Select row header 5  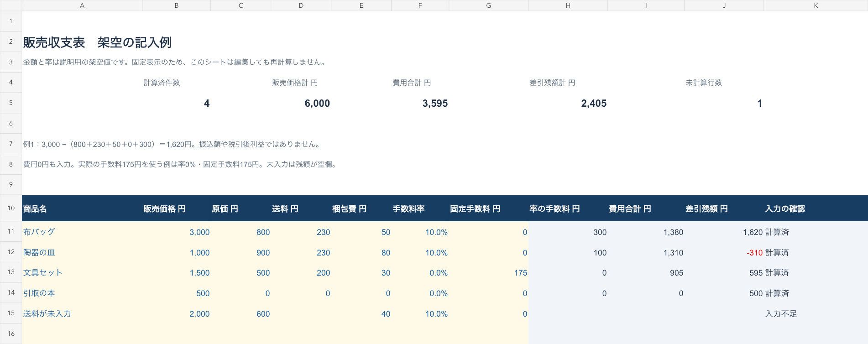pyautogui.click(x=11, y=103)
